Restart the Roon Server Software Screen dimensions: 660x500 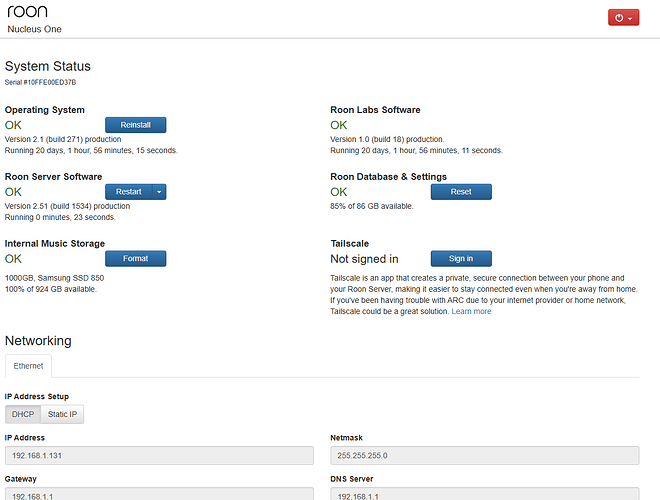tap(129, 192)
